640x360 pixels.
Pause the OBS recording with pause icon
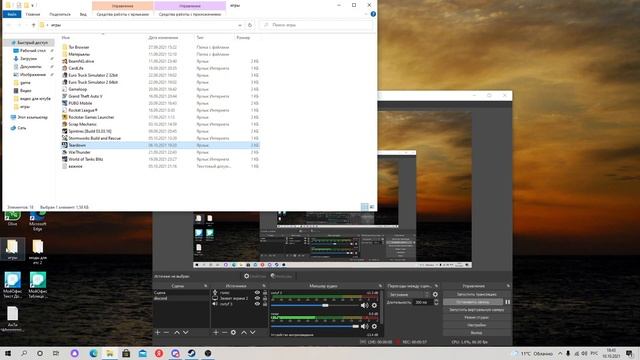tap(508, 302)
